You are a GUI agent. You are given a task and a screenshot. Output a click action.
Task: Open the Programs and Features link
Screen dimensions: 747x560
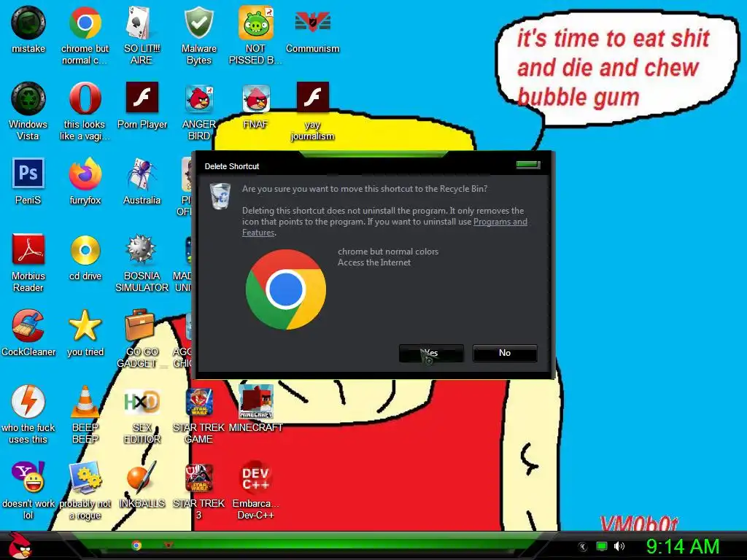tap(500, 222)
